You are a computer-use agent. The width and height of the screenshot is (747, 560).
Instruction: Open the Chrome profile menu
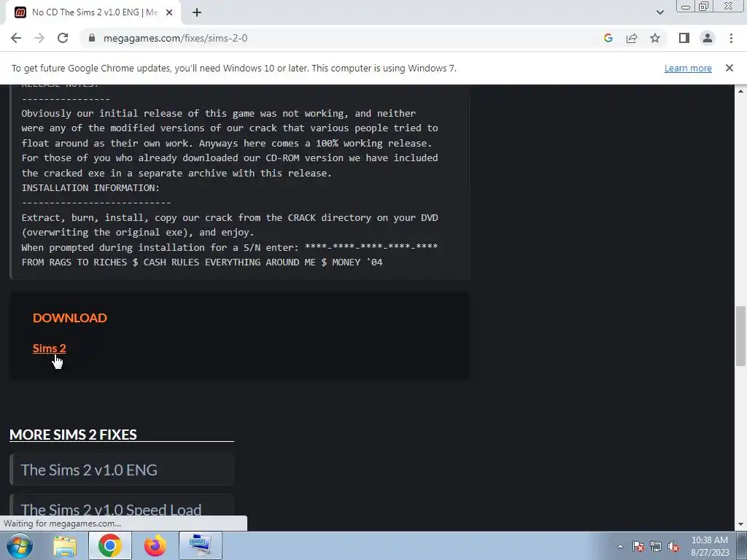click(x=708, y=38)
